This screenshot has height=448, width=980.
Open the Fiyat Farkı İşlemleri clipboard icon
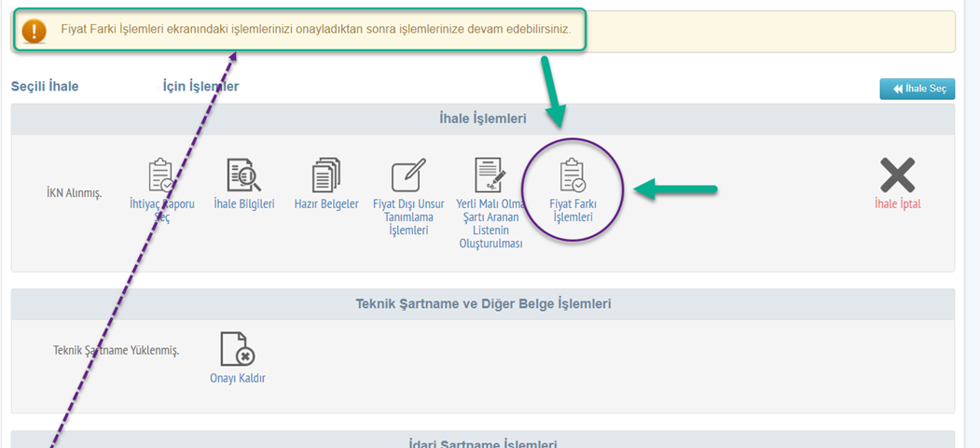tap(572, 175)
